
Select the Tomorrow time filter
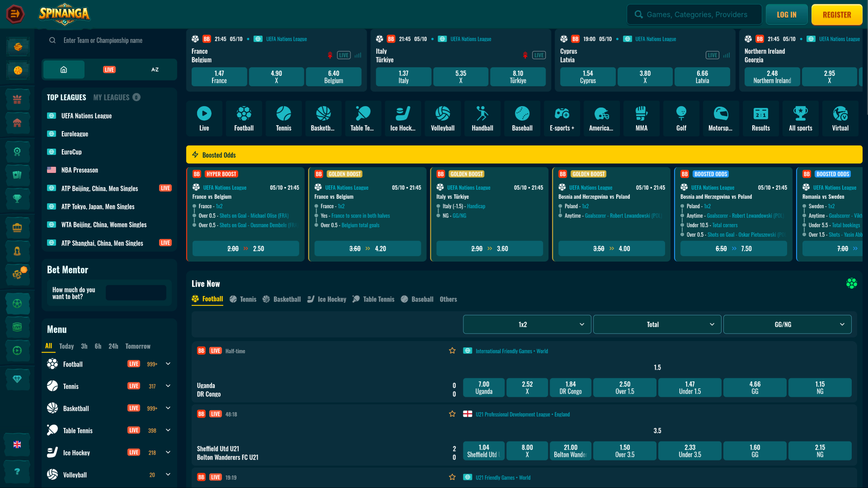(138, 346)
